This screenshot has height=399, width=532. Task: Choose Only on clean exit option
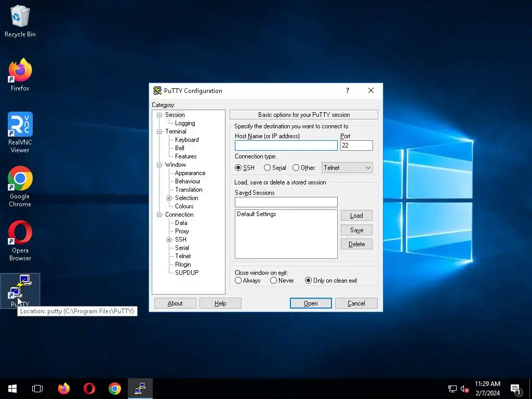[331, 281]
